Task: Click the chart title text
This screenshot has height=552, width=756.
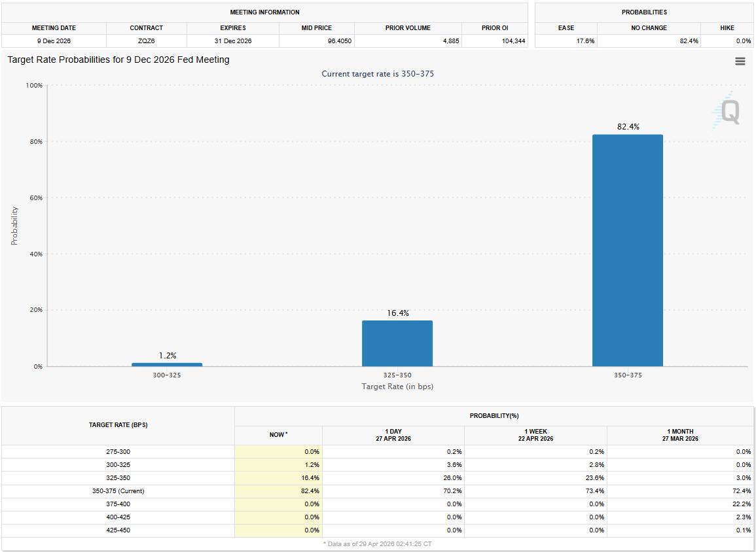Action: (118, 60)
